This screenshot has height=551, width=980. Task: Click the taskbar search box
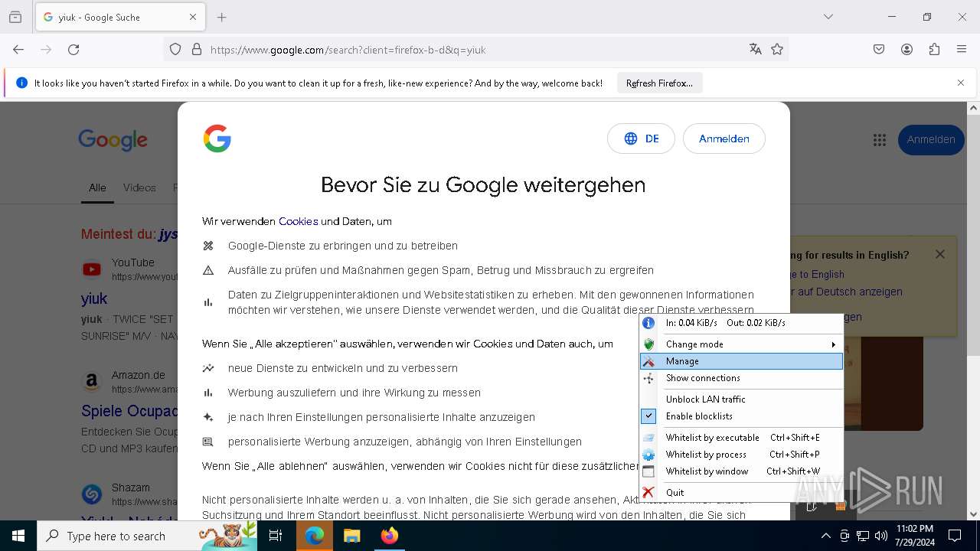click(x=147, y=536)
